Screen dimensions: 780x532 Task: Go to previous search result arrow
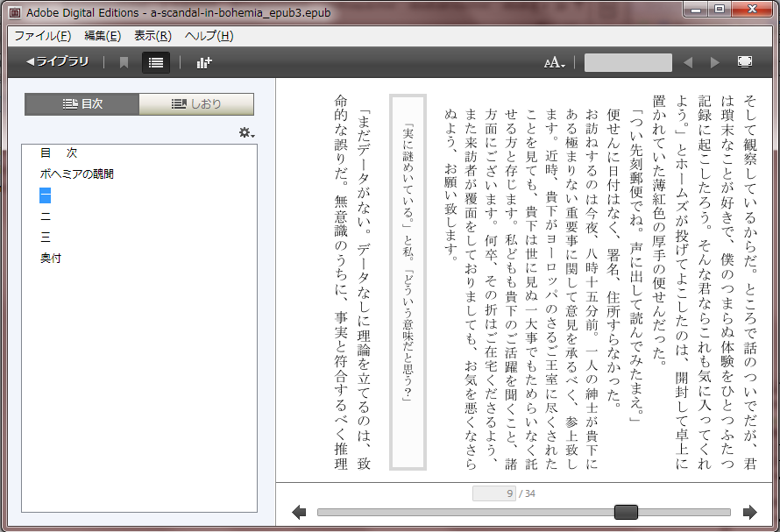[x=688, y=62]
